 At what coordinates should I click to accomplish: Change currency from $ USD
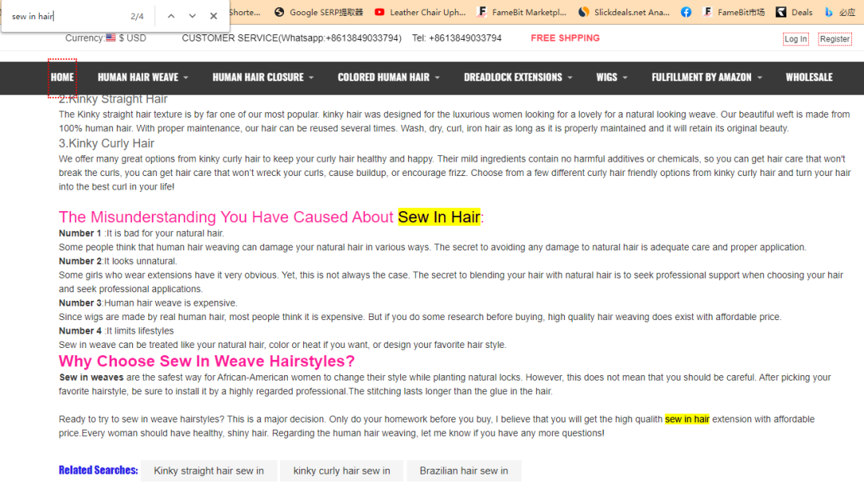pyautogui.click(x=132, y=38)
